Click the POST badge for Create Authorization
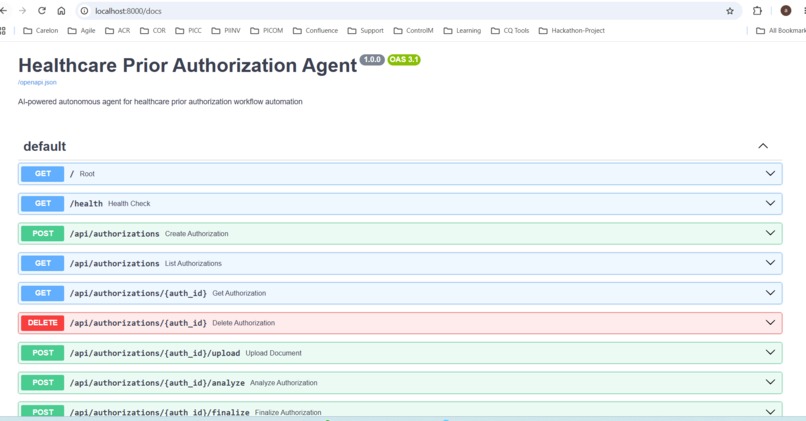 43,233
